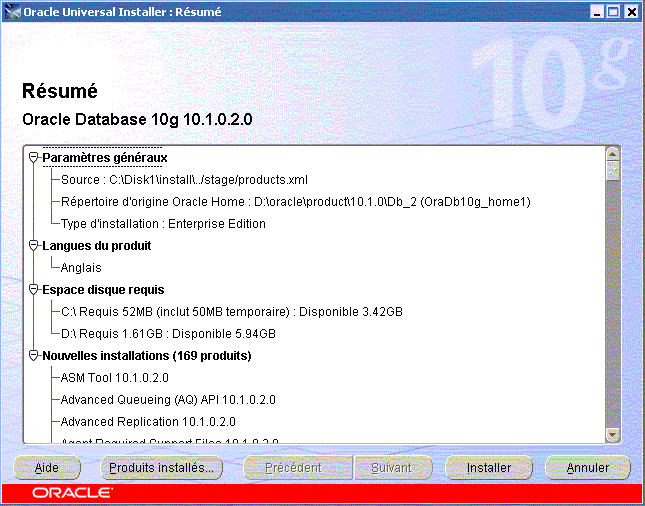Select the Type d'installation Enterprise Edition item

163,224
